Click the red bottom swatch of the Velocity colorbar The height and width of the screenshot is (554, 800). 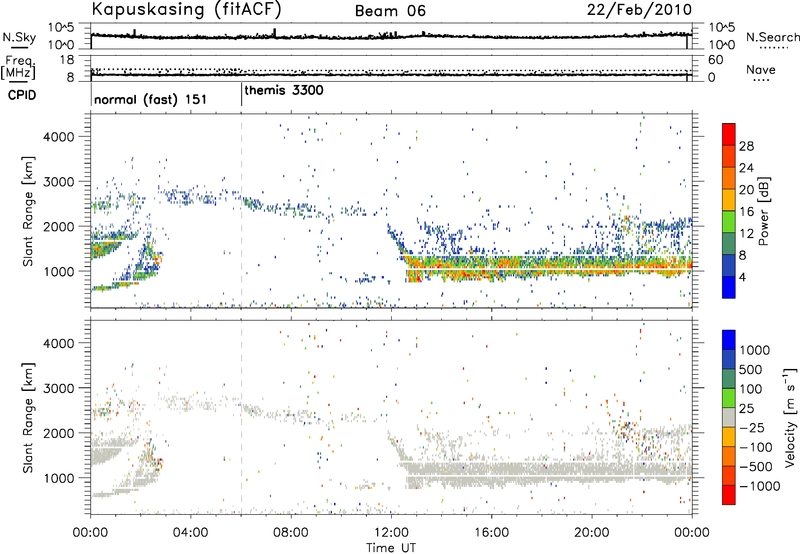tap(729, 495)
